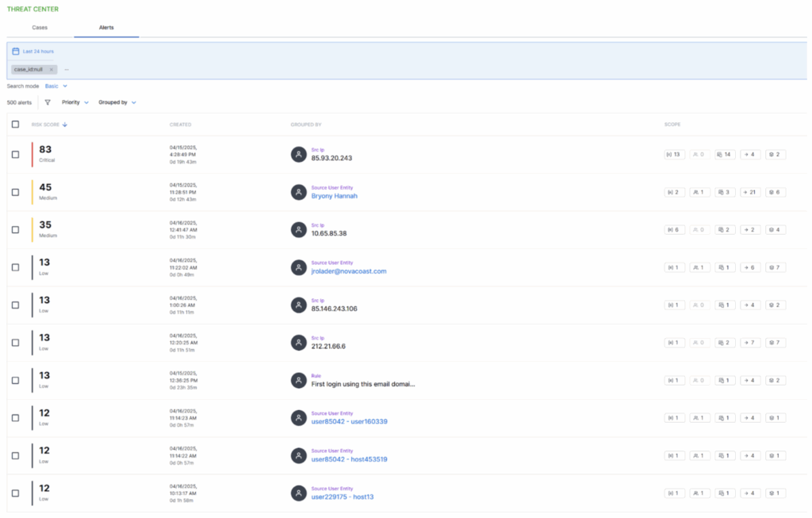Image resolution: width=812 pixels, height=518 pixels.
Task: Open the user229175 - host13 entity link
Action: (342, 497)
